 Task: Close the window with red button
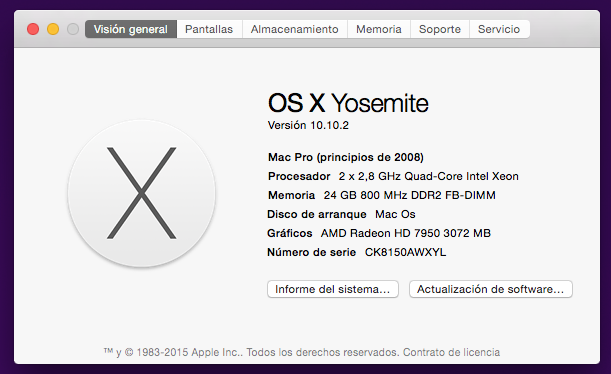point(33,29)
